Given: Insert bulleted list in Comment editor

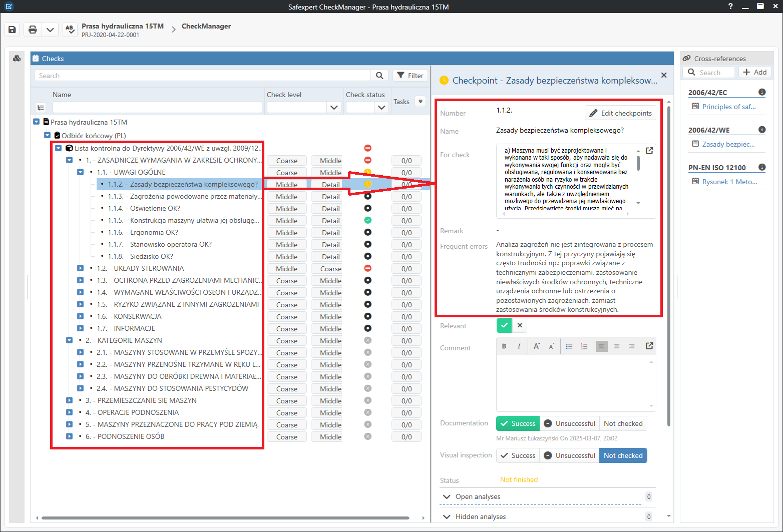Looking at the screenshot, I should [569, 346].
